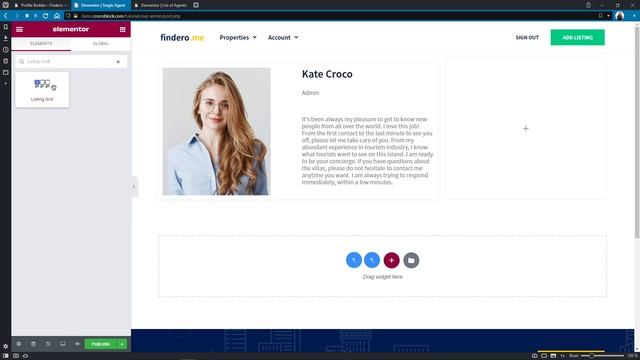Open responsive mode icon in Elementor
This screenshot has width=640, height=360.
(x=62, y=344)
